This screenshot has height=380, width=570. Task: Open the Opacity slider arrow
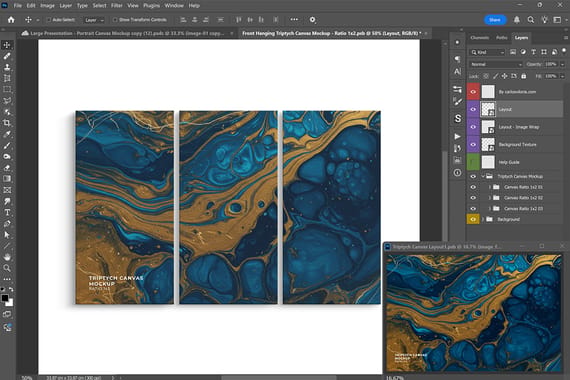click(562, 64)
